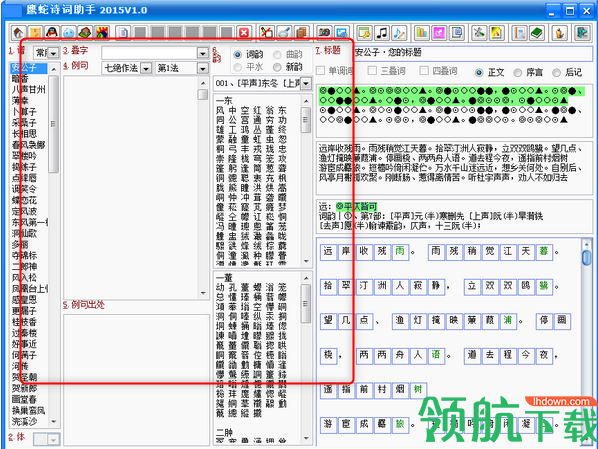Click the 岸 character cell
The width and height of the screenshot is (598, 449).
346,251
